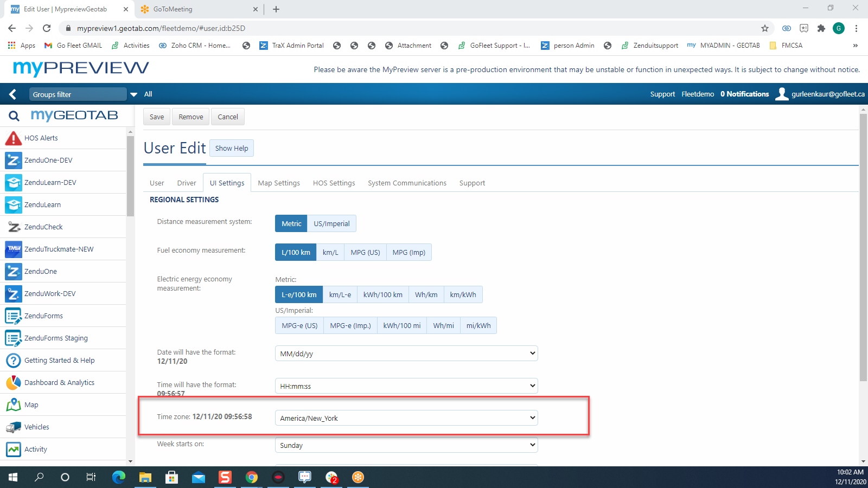Screen dimensions: 868x488
Task: Open the HOS Alerts warning icon
Action: pyautogui.click(x=13, y=138)
